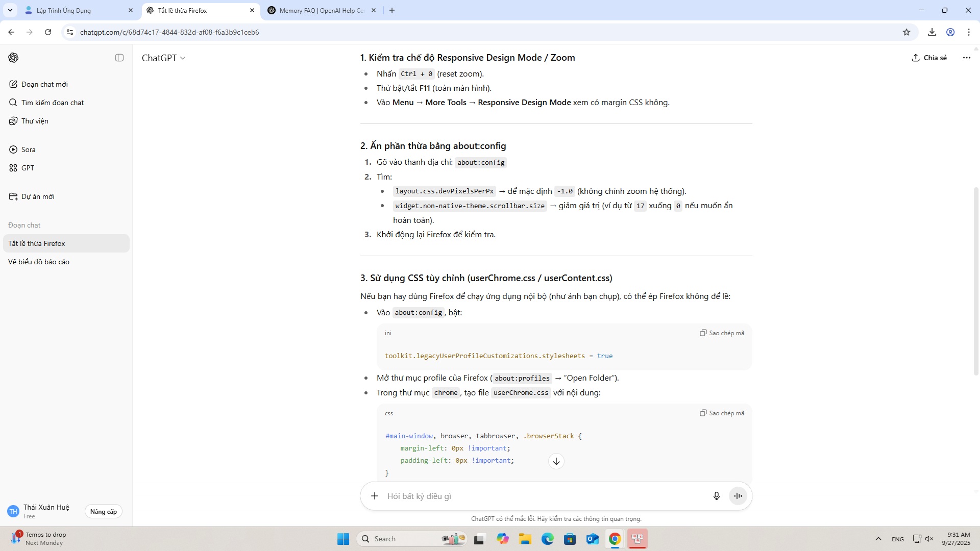
Task: Open the three-dot conversation options menu
Action: point(966,58)
